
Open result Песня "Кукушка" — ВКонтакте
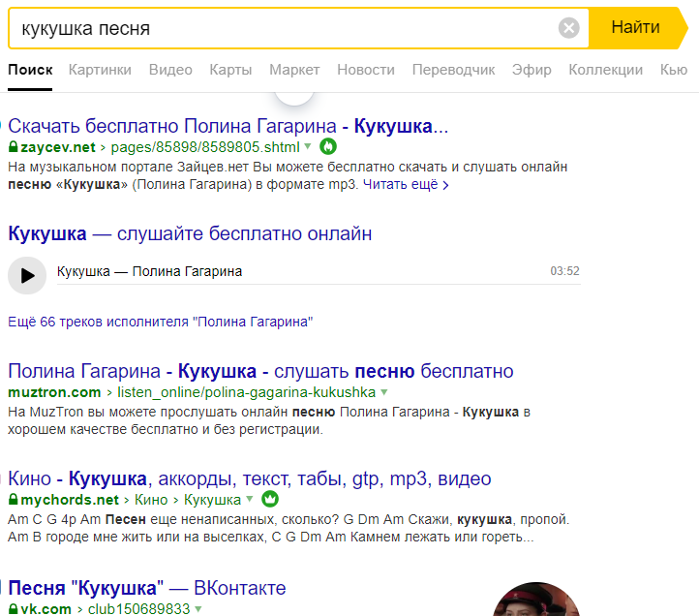[x=147, y=588]
